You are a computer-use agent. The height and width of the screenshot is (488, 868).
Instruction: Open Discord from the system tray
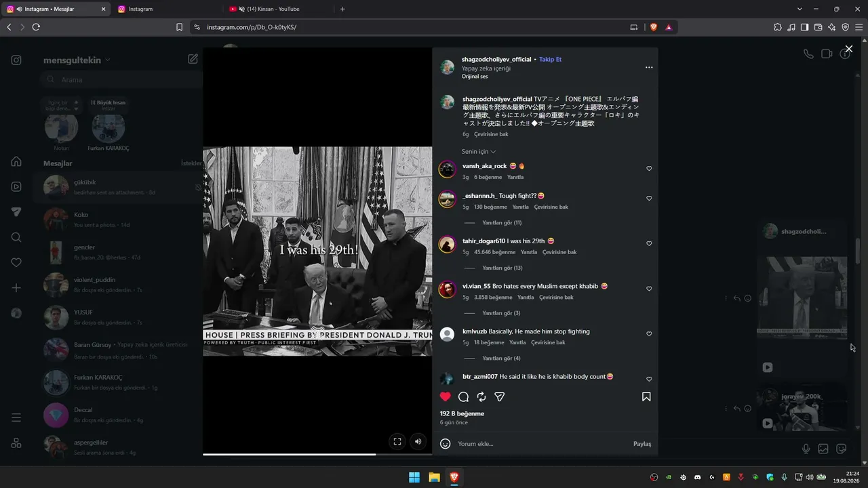(x=697, y=477)
